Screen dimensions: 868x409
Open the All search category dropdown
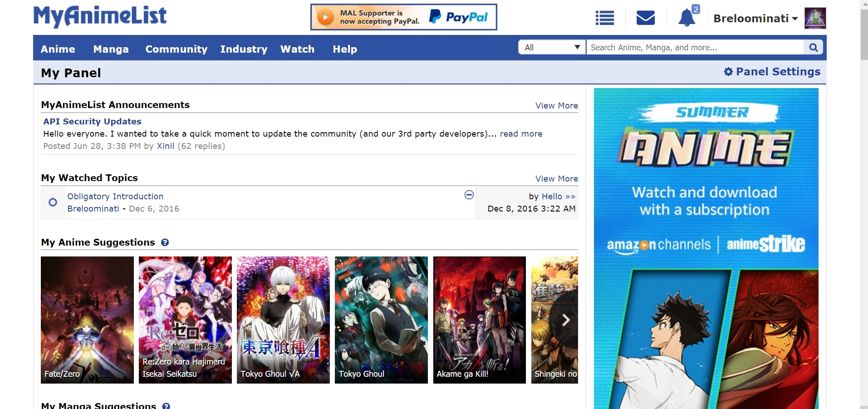tap(552, 47)
